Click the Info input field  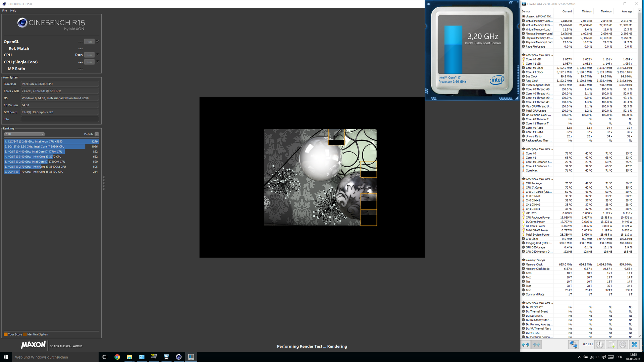tap(60, 119)
